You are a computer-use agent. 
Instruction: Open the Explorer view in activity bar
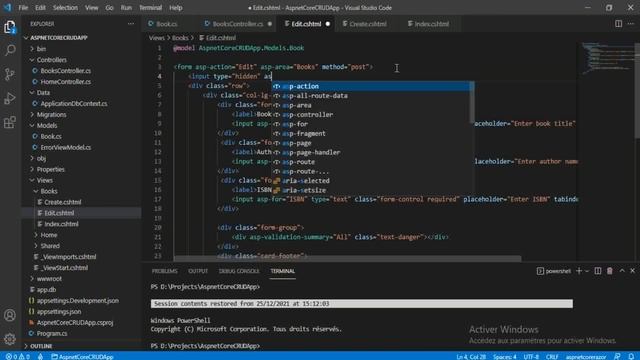[x=10, y=27]
